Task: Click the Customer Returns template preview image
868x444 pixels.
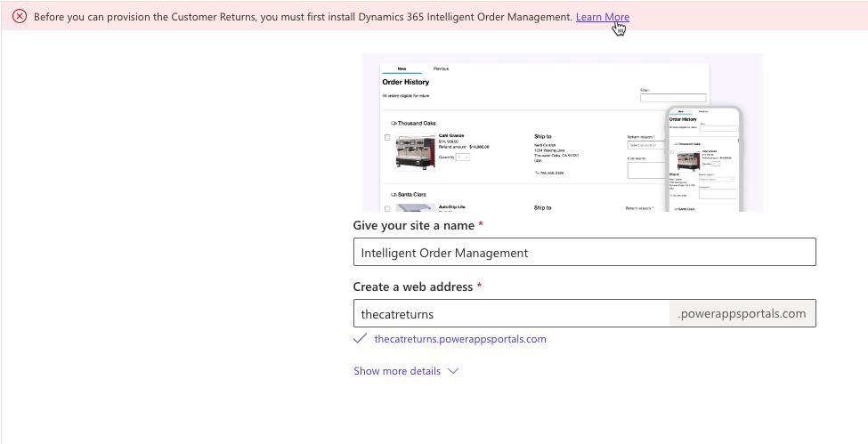Action: tap(563, 133)
